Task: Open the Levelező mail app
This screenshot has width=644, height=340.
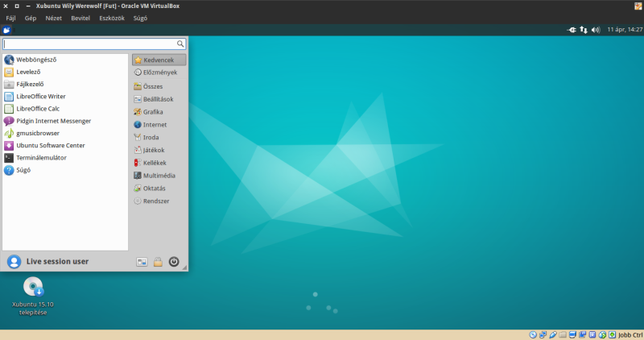Action: [65, 72]
